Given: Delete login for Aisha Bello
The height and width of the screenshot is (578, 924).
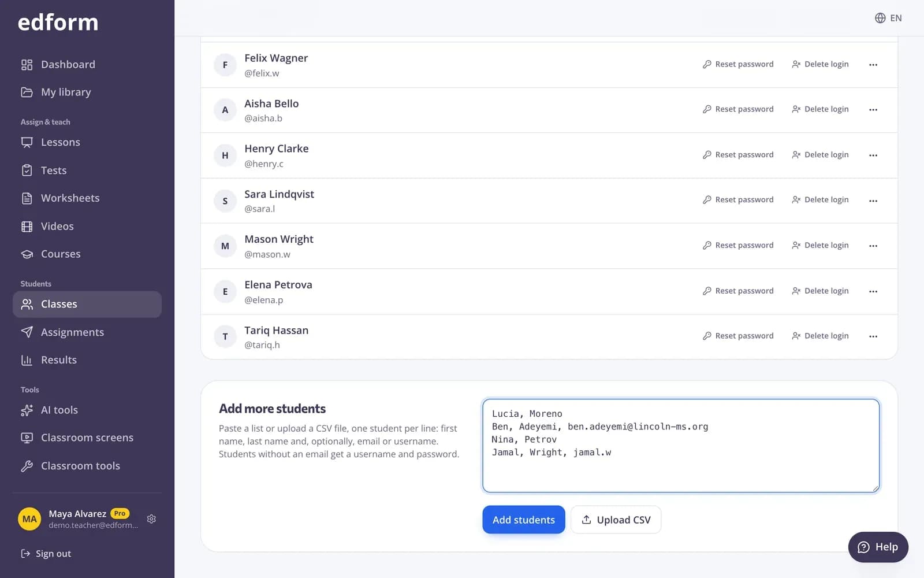Looking at the screenshot, I should tap(821, 109).
